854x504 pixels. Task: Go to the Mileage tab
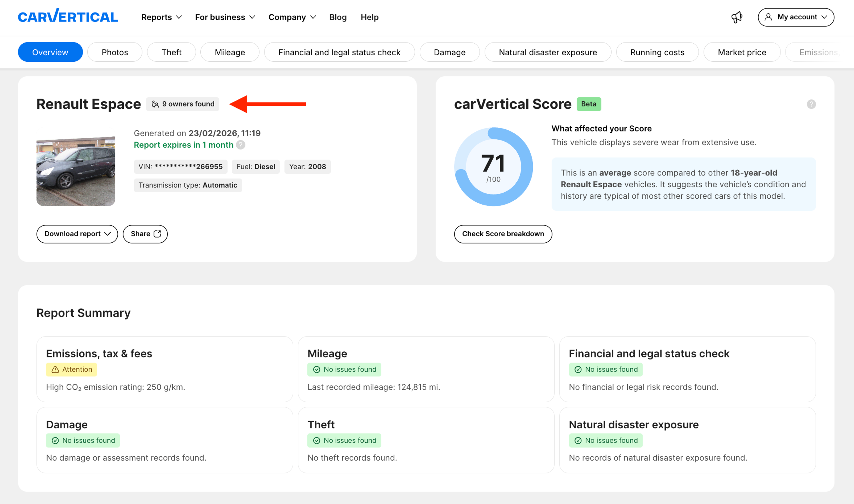point(230,52)
